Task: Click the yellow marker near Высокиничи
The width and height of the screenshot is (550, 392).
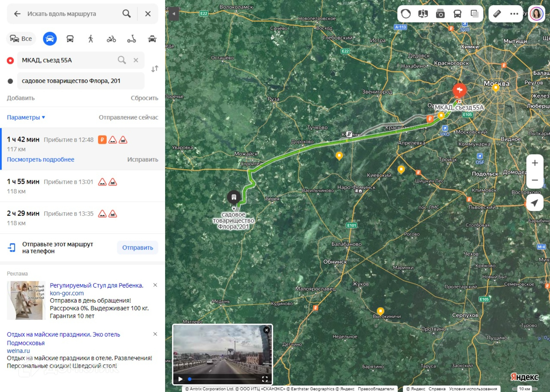Action: click(380, 311)
